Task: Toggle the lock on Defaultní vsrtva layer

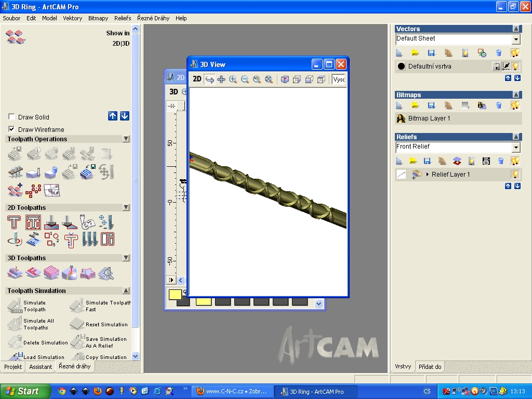Action: pos(496,66)
